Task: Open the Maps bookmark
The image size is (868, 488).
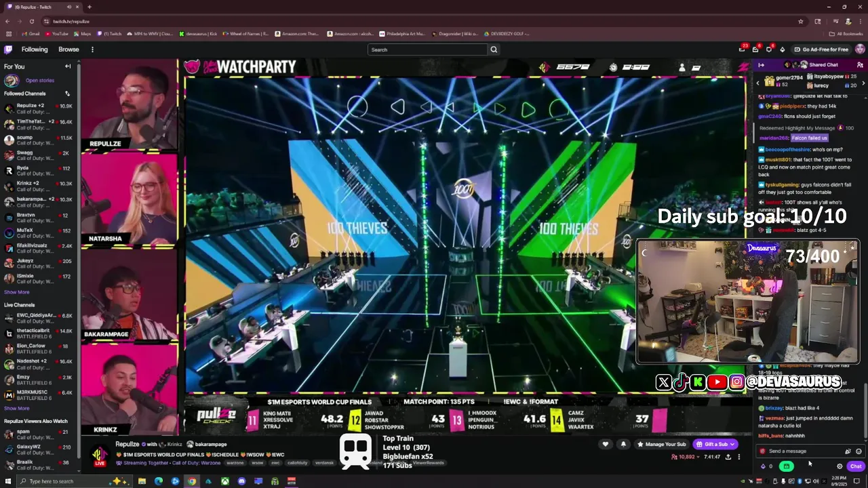Action: [82, 33]
